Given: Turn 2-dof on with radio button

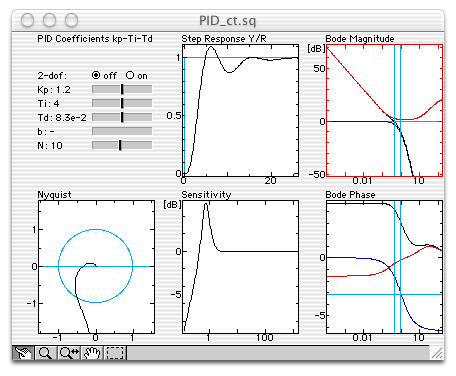Looking at the screenshot, I should [x=130, y=75].
